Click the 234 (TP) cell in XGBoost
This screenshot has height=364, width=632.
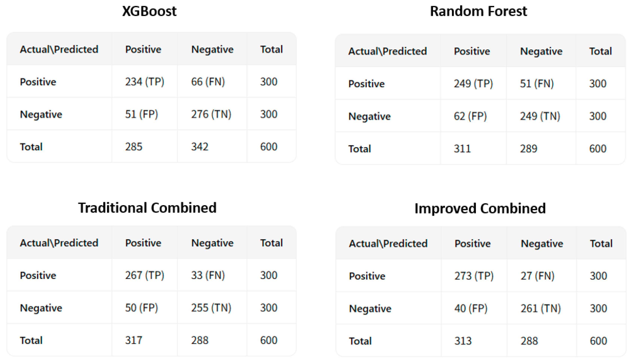coord(144,82)
